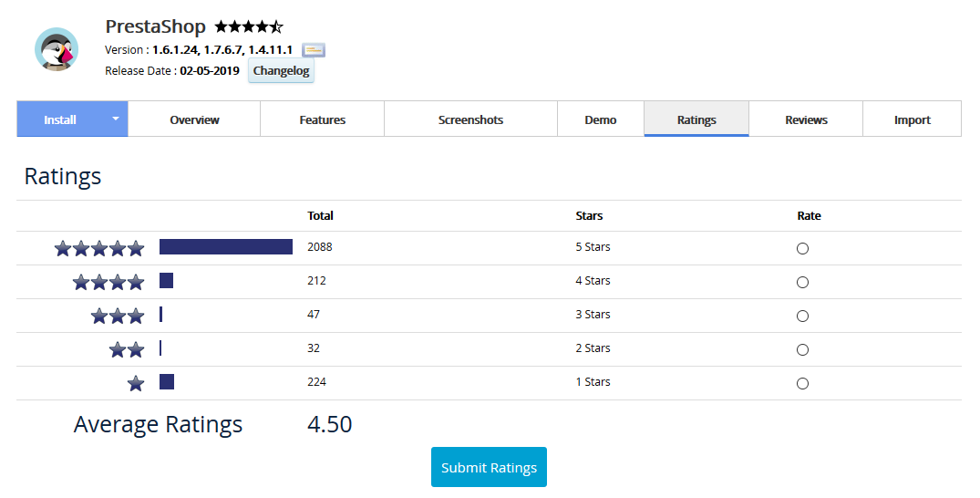Viewport: 980px width, 498px height.
Task: Click the '2 Stars' label
Action: (x=593, y=348)
